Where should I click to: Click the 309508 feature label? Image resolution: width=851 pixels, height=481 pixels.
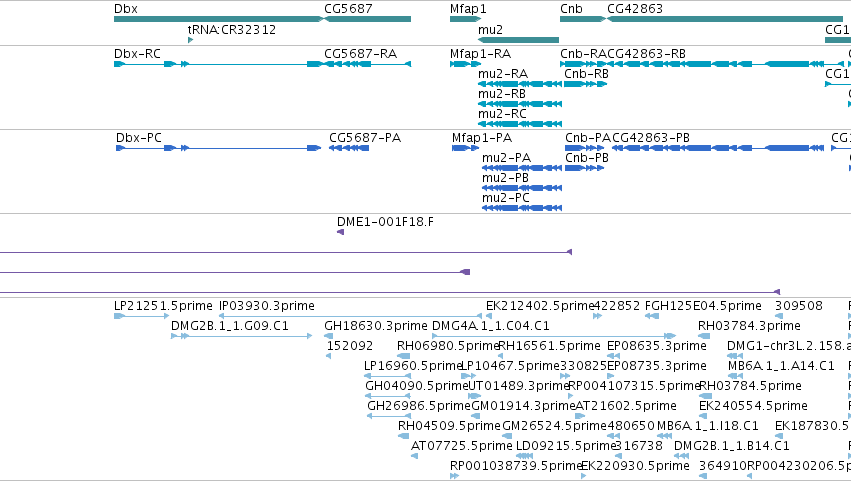(x=799, y=306)
